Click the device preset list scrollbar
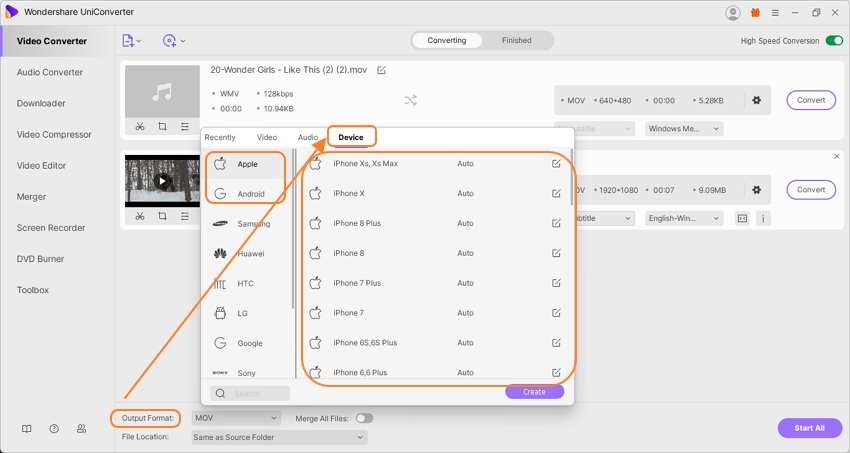Screen dimensions: 850x453 [571, 179]
